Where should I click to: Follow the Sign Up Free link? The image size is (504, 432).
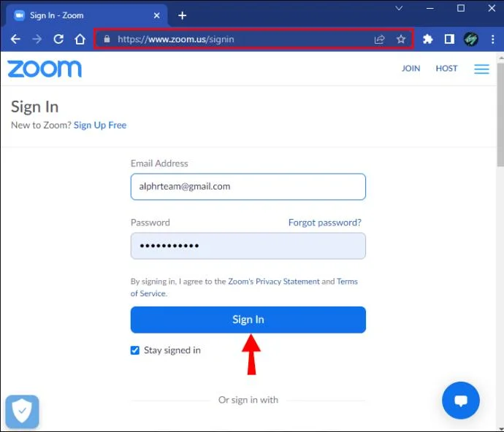click(100, 126)
